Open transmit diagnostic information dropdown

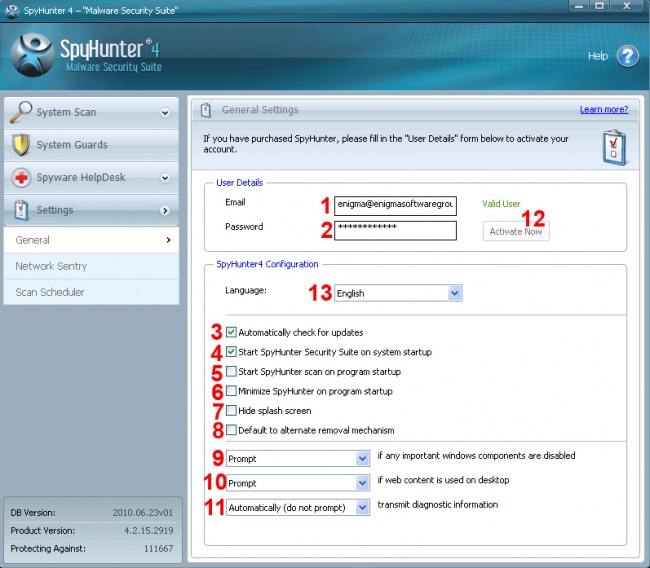coord(297,508)
